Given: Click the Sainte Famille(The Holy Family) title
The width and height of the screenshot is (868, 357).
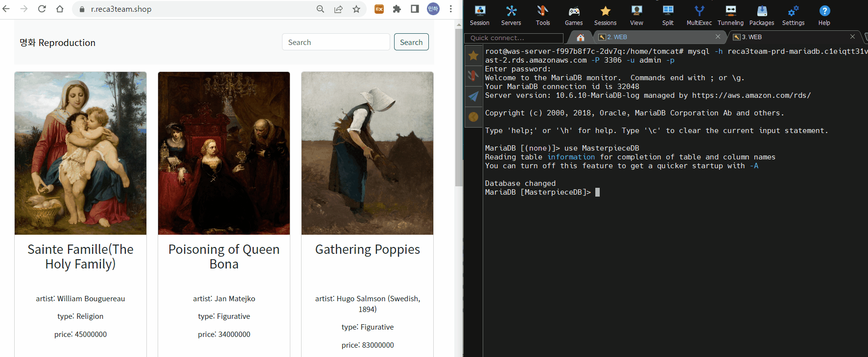Looking at the screenshot, I should coord(80,257).
